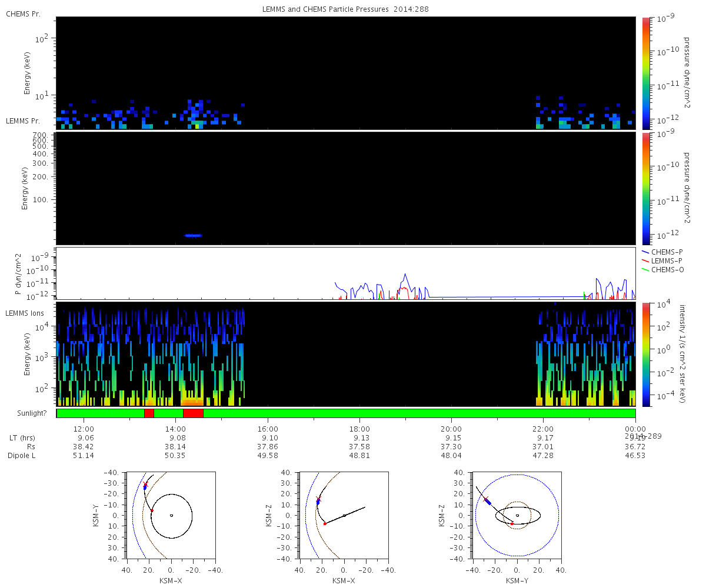
Task: Click the KSM-Y versus KSM-Z orbit plot
Action: (517, 515)
